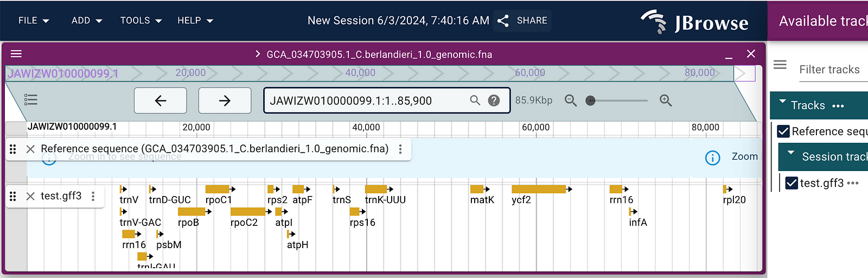868x278 pixels.
Task: Open the location box help icon
Action: click(x=494, y=100)
